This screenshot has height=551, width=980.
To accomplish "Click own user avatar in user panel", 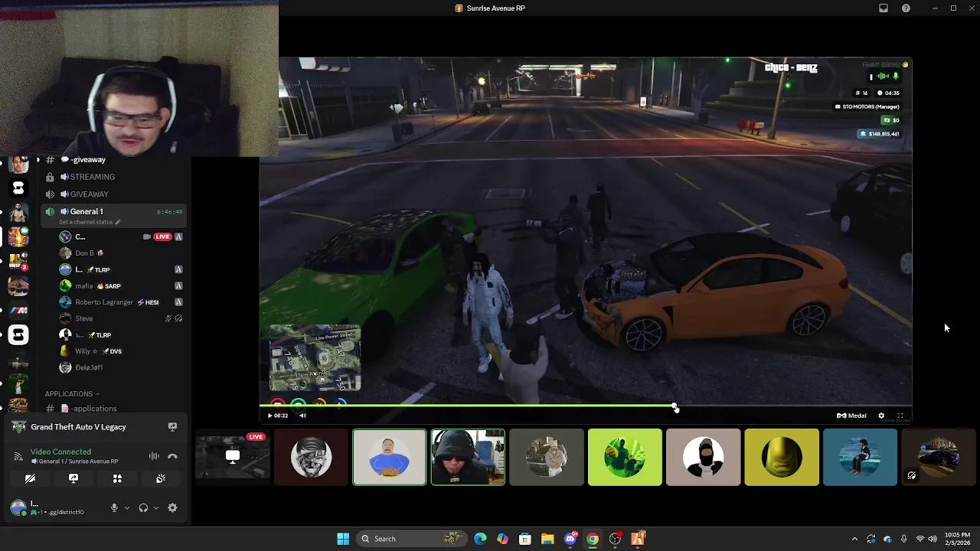I will 18,507.
